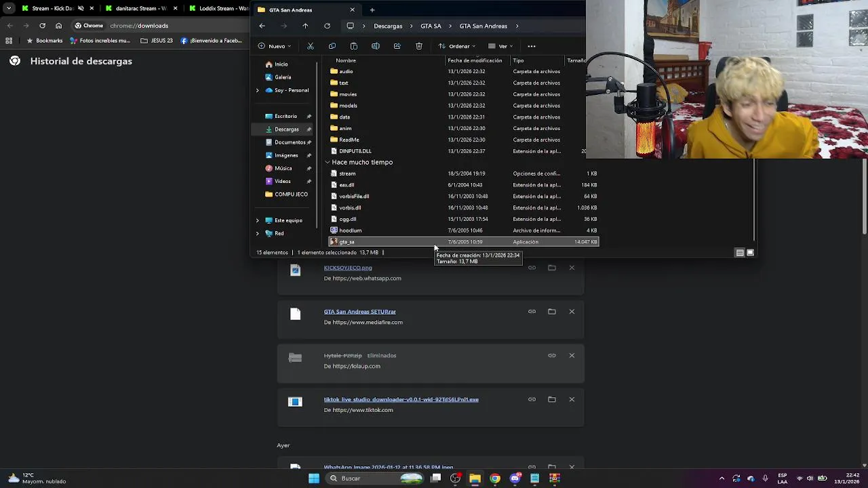The image size is (868, 488).
Task: Open Chrome tab search dropdown
Action: coord(9,9)
